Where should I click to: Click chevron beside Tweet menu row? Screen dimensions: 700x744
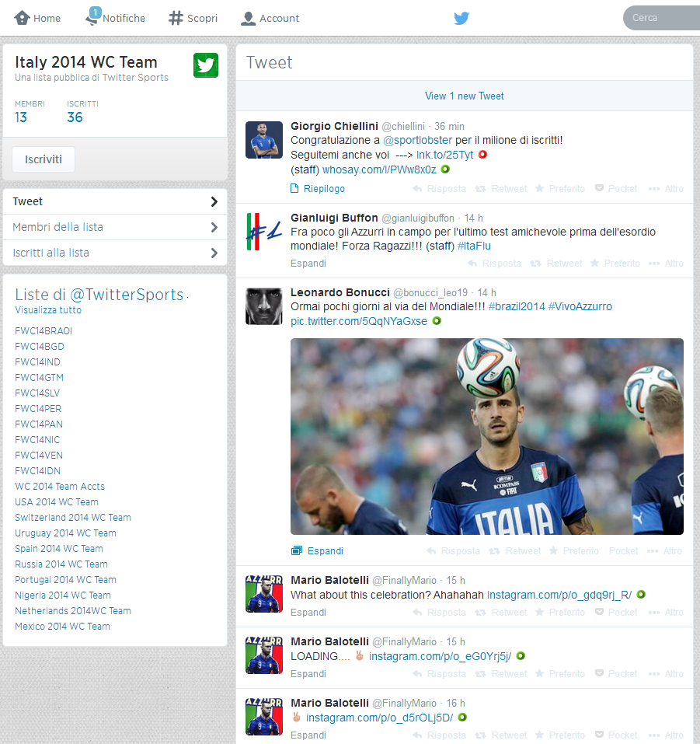tap(214, 201)
